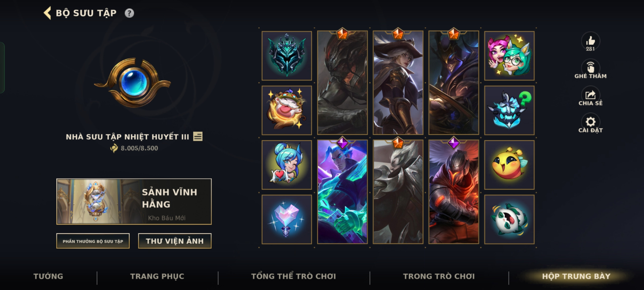This screenshot has width=644, height=290.
Task: Tap the Ghé Thăm visit icon
Action: pyautogui.click(x=590, y=67)
